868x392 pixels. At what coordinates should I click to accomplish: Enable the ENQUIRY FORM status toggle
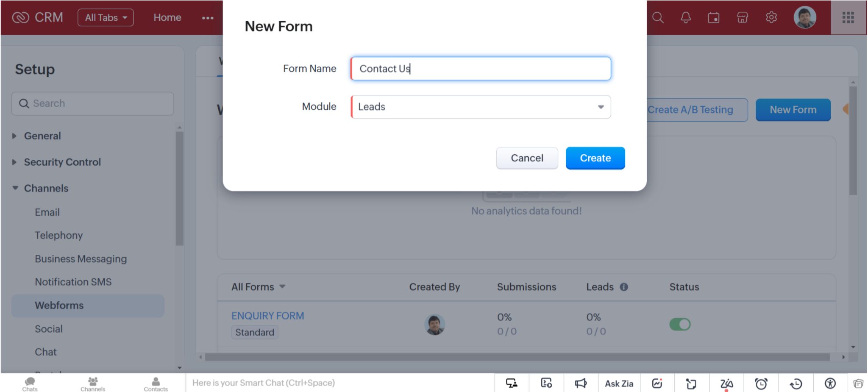coord(680,324)
